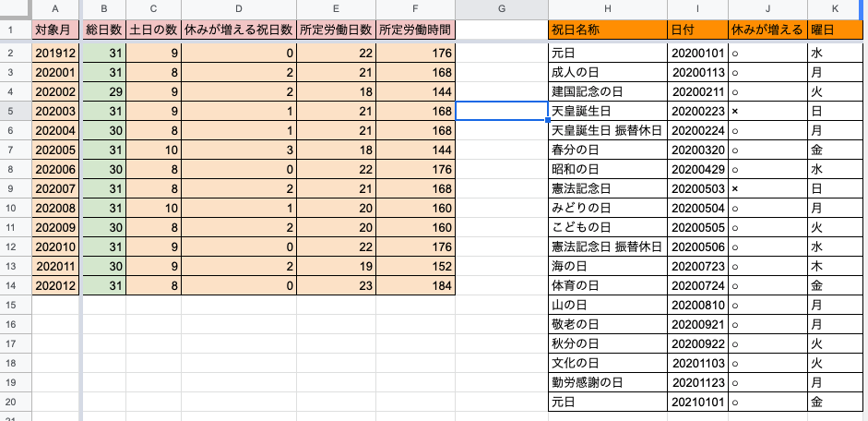Viewport: 868px width, 421px height.
Task: Click the 憲法記念日 振替休日 cell
Action: 608,247
